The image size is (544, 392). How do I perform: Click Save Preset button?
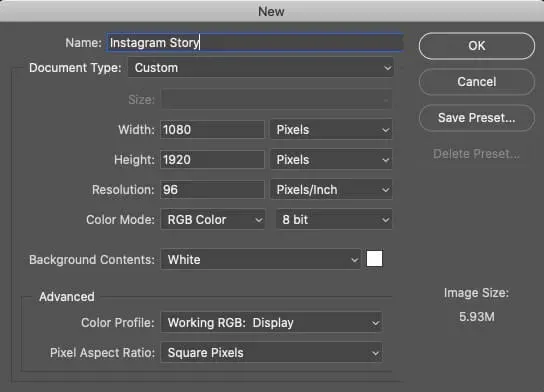pyautogui.click(x=476, y=118)
